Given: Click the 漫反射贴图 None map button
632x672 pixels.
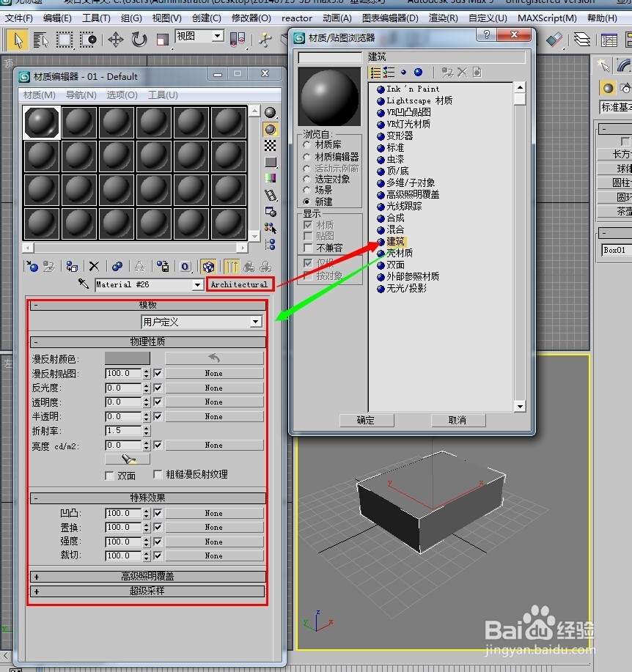Looking at the screenshot, I should 214,373.
